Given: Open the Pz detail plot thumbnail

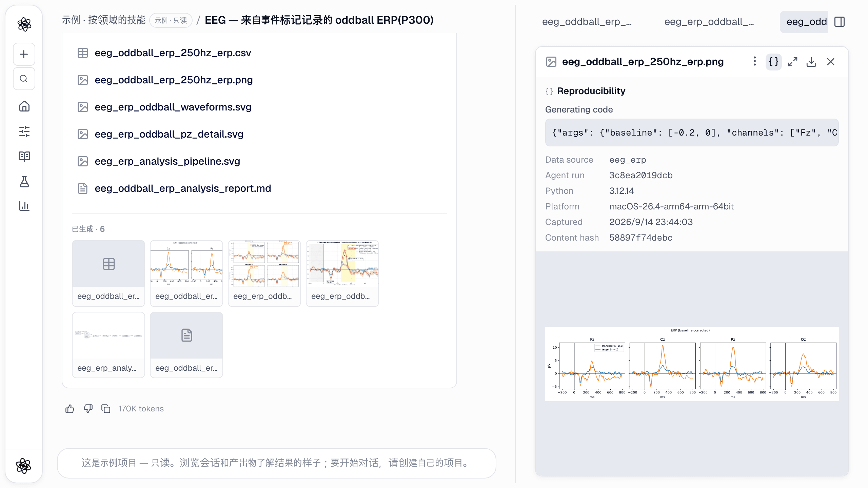Looking at the screenshot, I should 342,273.
